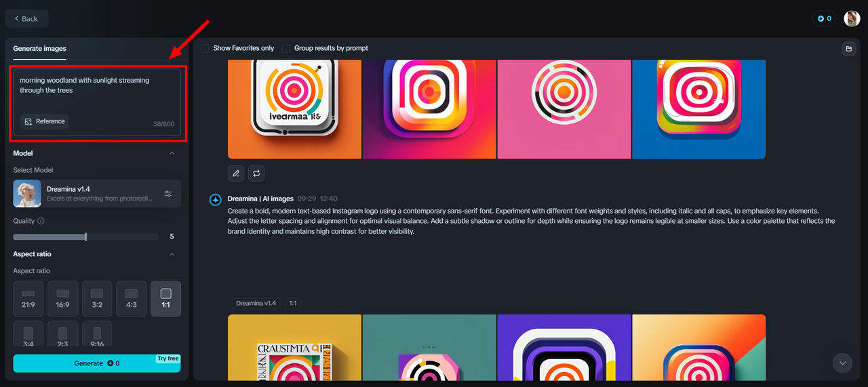The width and height of the screenshot is (868, 387).
Task: Click the long Instagram logo prompt text
Action: tap(531, 221)
